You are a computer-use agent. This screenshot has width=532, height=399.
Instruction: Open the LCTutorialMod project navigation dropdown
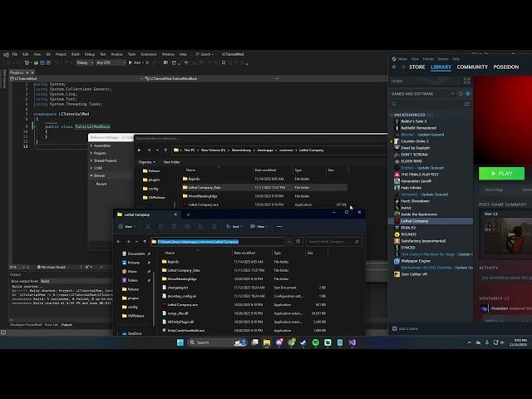click(x=76, y=78)
